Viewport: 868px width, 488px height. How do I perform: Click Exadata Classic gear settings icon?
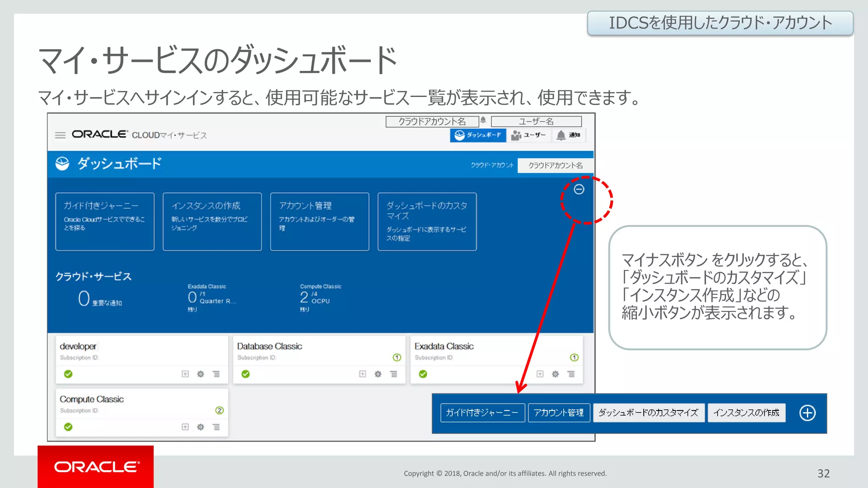[x=555, y=374]
